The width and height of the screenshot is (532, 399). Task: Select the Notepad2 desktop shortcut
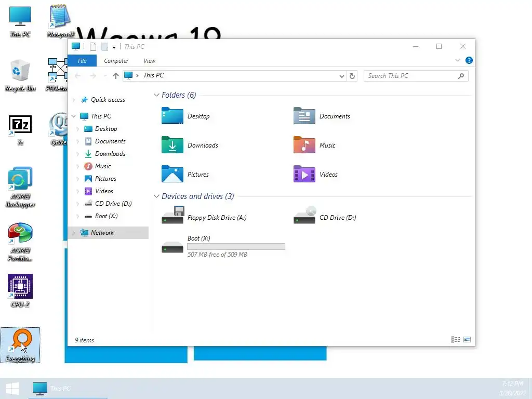coord(60,21)
